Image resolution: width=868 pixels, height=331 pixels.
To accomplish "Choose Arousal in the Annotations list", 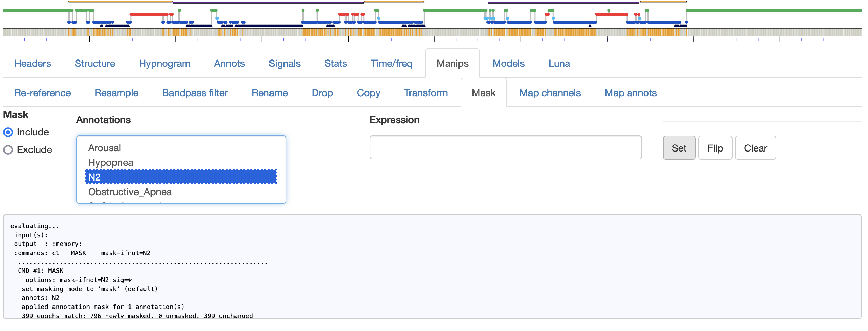I will [x=104, y=148].
